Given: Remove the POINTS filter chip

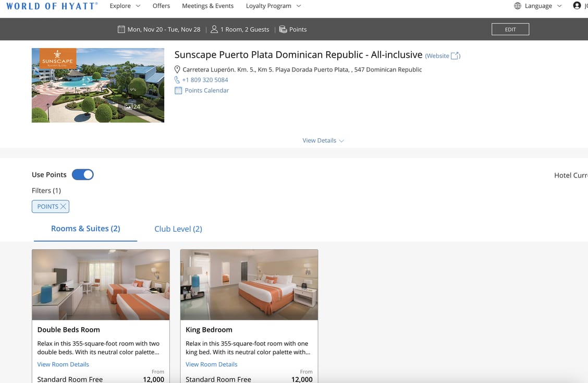Looking at the screenshot, I should (x=63, y=207).
